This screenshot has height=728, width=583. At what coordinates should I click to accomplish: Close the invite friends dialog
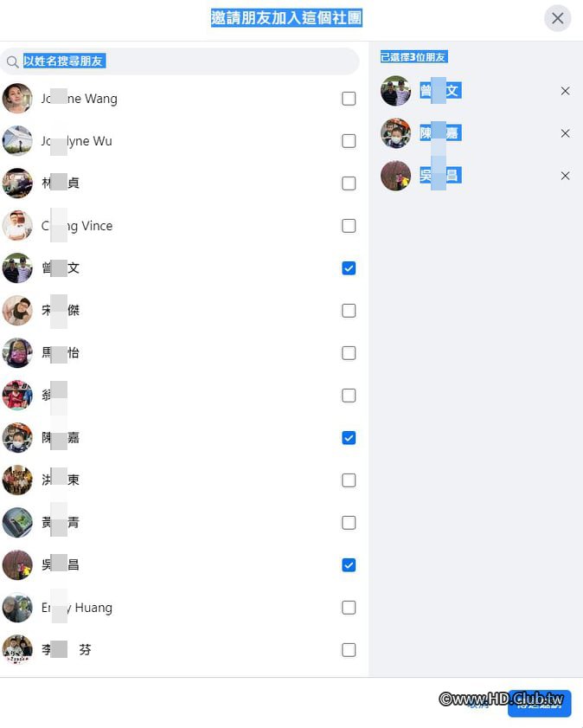click(x=557, y=18)
